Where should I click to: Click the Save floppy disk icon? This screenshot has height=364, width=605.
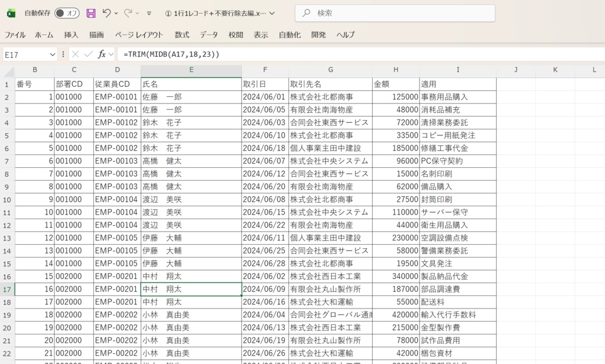(90, 13)
